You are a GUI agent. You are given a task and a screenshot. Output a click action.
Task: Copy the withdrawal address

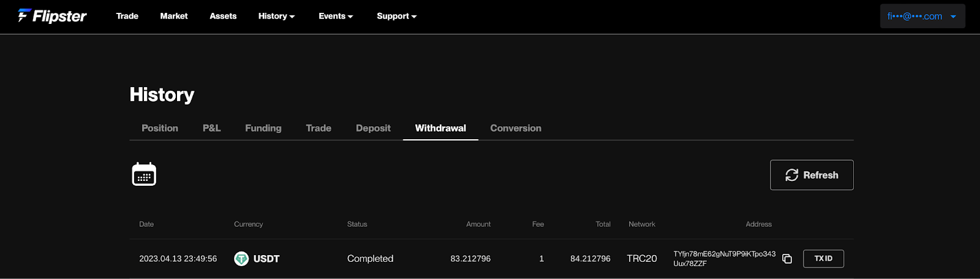tap(787, 259)
